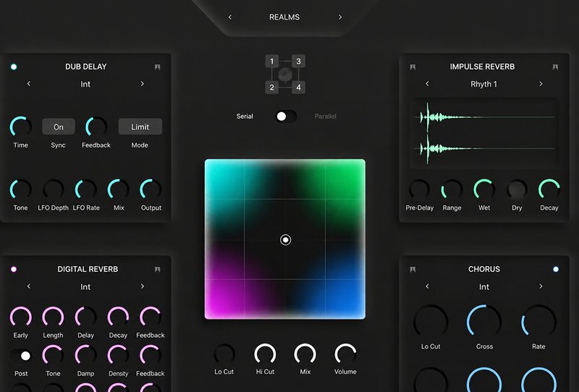The height and width of the screenshot is (392, 579).
Task: Click the Impulse Reverb Range knob
Action: coord(452,189)
